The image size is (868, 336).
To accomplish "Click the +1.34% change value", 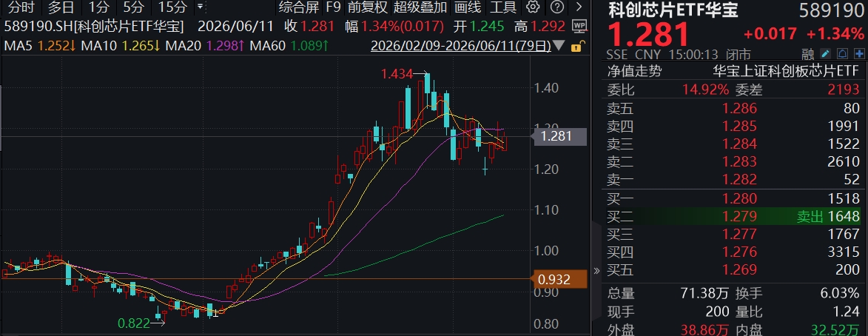I will tap(835, 34).
